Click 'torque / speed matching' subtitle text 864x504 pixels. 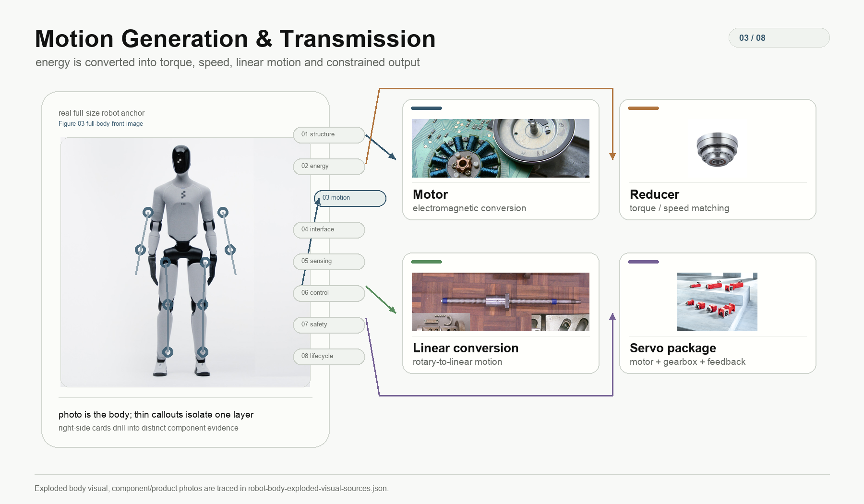(x=679, y=208)
